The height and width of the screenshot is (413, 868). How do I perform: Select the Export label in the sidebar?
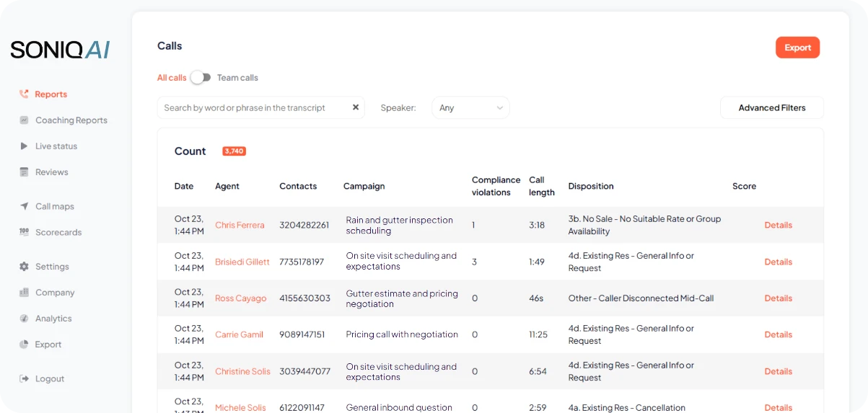pos(48,344)
